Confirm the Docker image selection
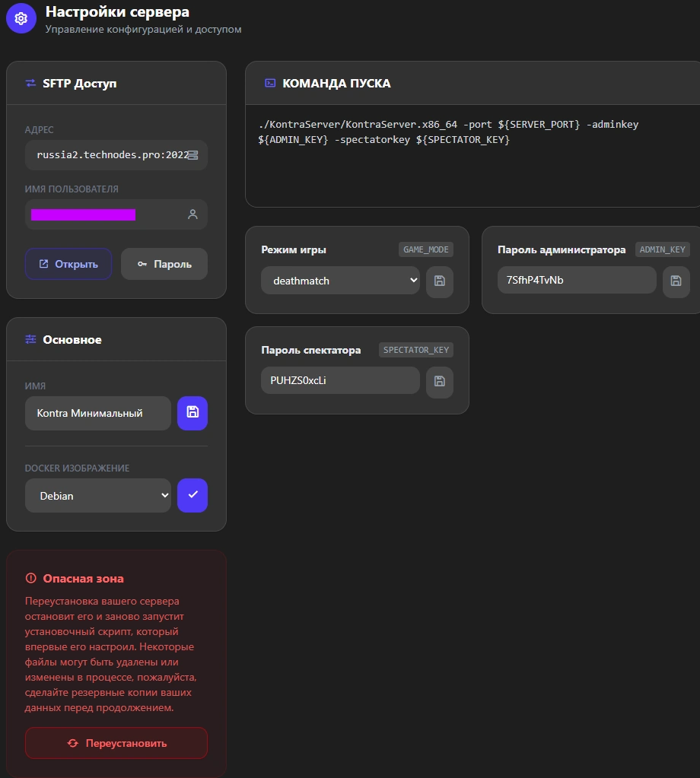Image resolution: width=700 pixels, height=778 pixels. point(192,495)
